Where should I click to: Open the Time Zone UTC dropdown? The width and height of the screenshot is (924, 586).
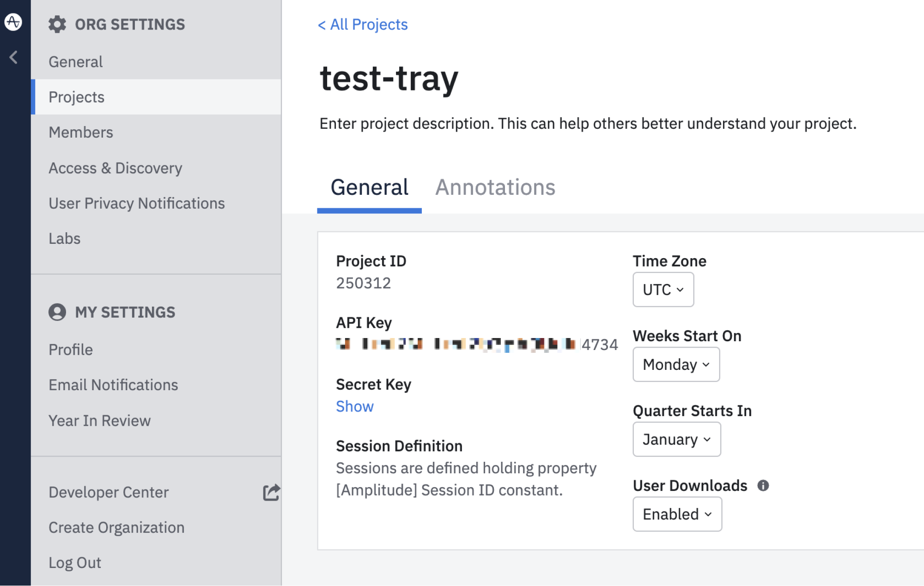(x=663, y=290)
